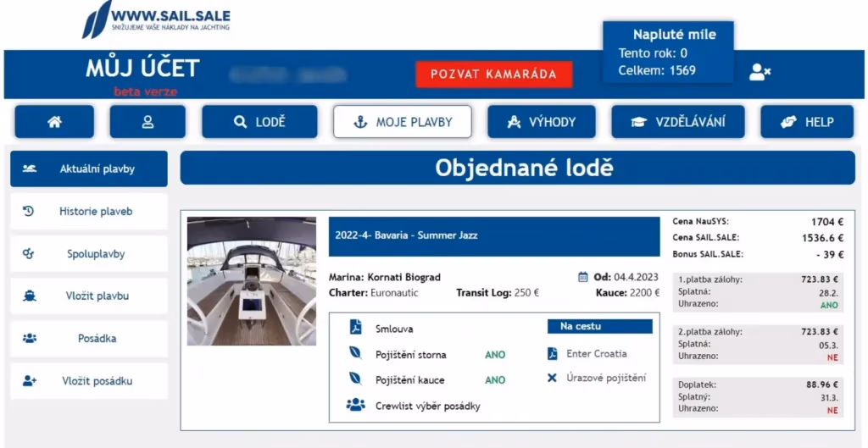Open the VZDĚLÁVÁNÍ section
Image resolution: width=868 pixels, height=448 pixels.
coord(678,122)
